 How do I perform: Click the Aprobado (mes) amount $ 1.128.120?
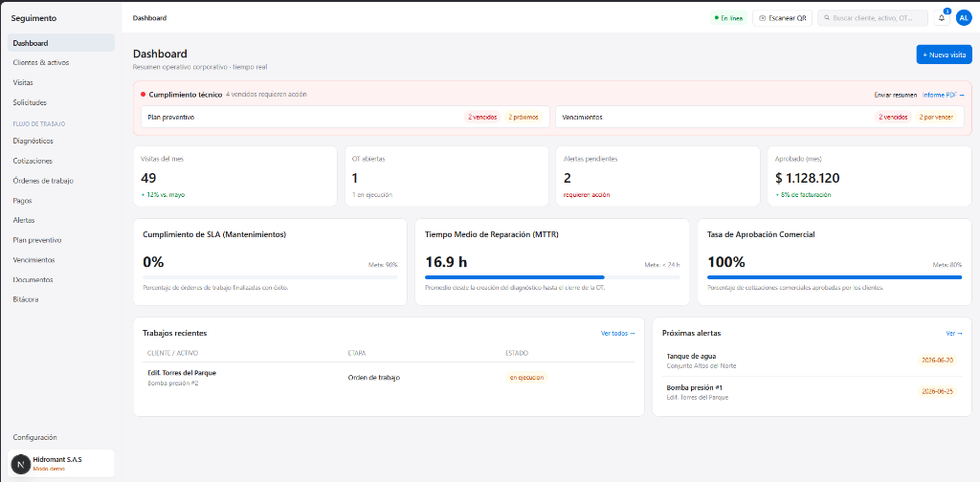(808, 179)
